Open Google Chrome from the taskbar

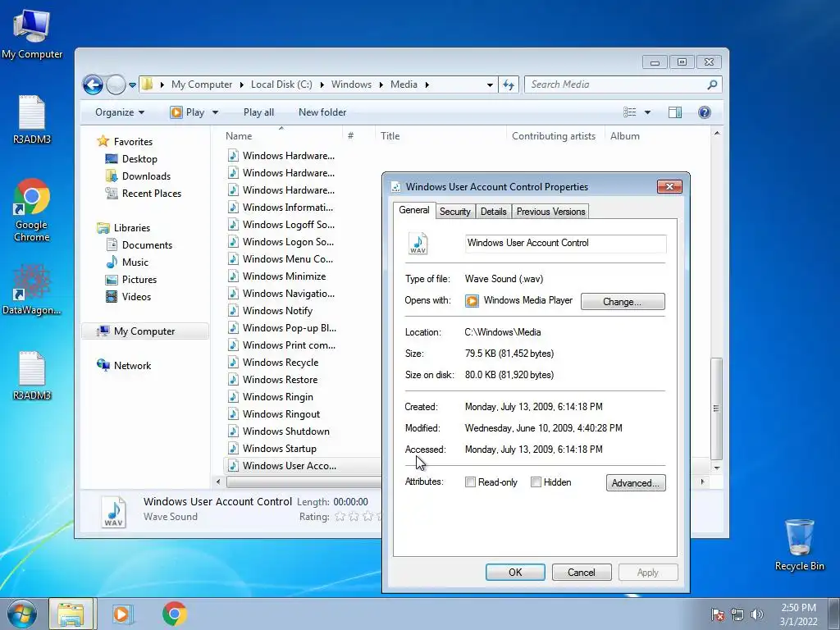(x=175, y=614)
